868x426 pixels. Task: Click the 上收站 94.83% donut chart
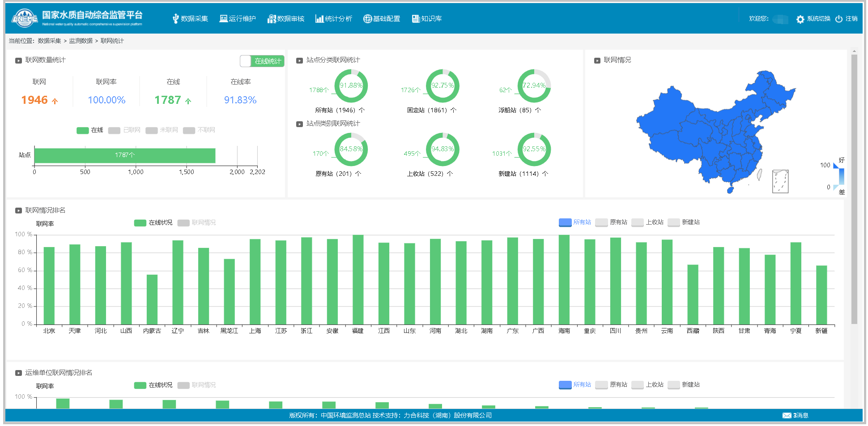pyautogui.click(x=443, y=149)
